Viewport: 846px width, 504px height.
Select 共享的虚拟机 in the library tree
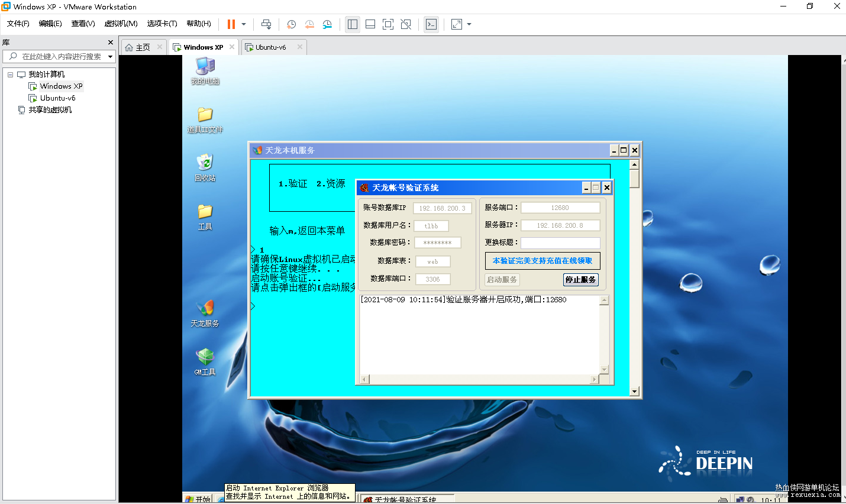50,110
